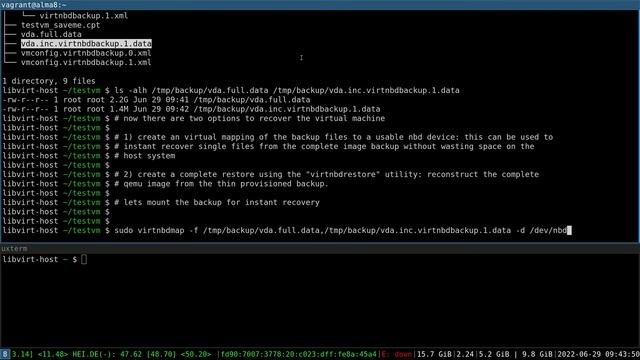This screenshot has width=640, height=360.
Task: Click the 'now there are two options' comment
Action: click(x=249, y=118)
